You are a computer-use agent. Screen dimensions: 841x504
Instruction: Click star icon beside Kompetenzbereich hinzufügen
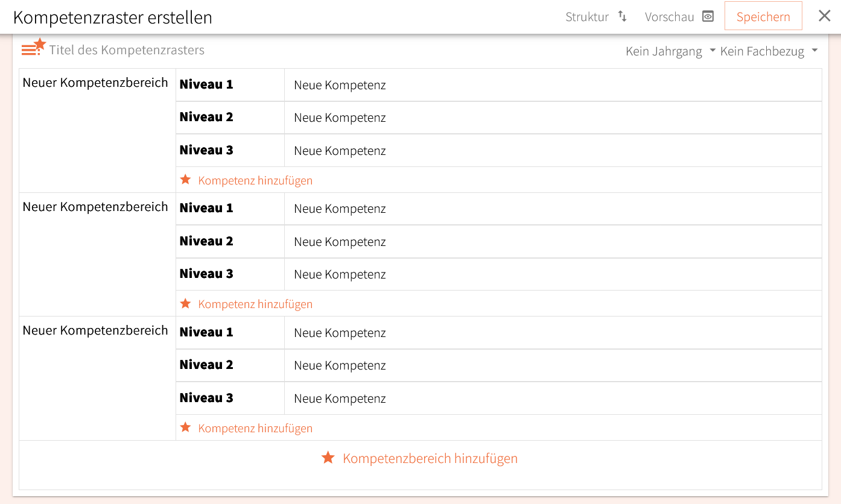coord(328,458)
